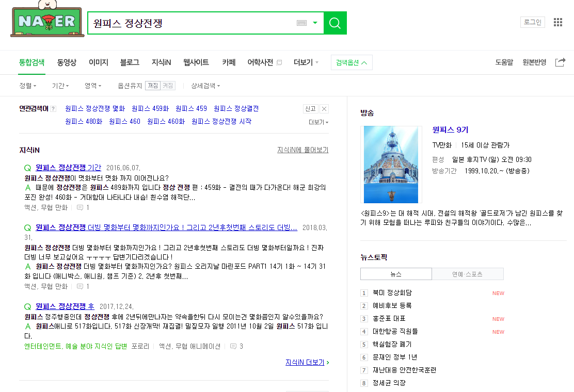This screenshot has width=574, height=392.
Task: Click the Naver logo
Action: tap(47, 20)
